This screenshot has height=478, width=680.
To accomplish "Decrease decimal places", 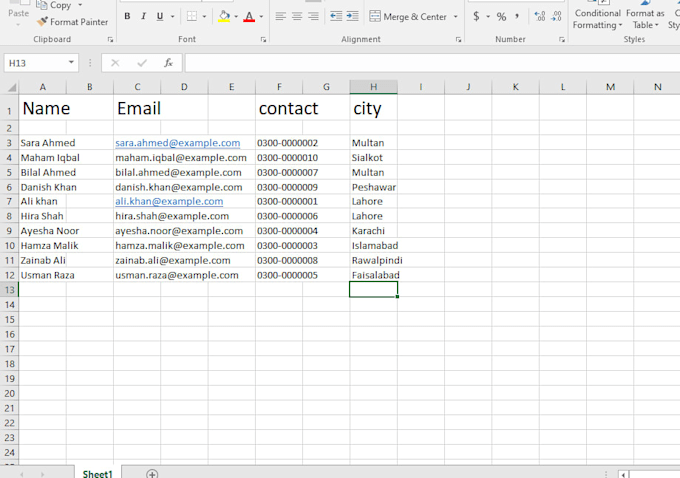I will pos(556,16).
